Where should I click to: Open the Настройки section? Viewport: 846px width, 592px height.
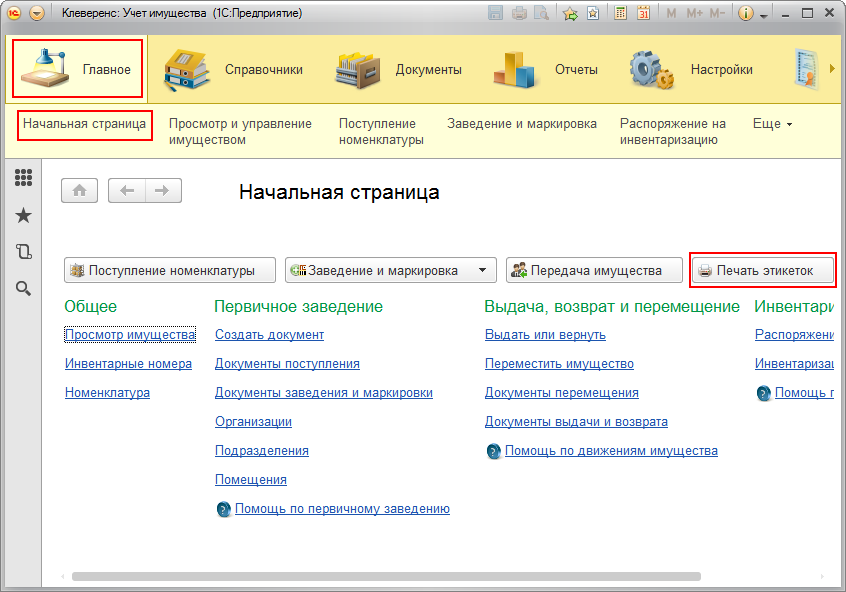pos(691,69)
